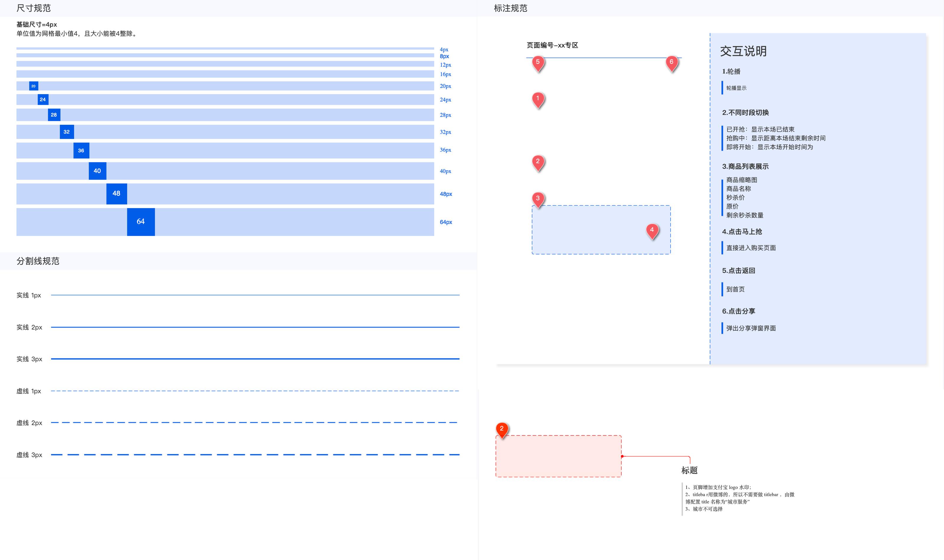
Task: Click the 抢购中 description line
Action: (776, 138)
